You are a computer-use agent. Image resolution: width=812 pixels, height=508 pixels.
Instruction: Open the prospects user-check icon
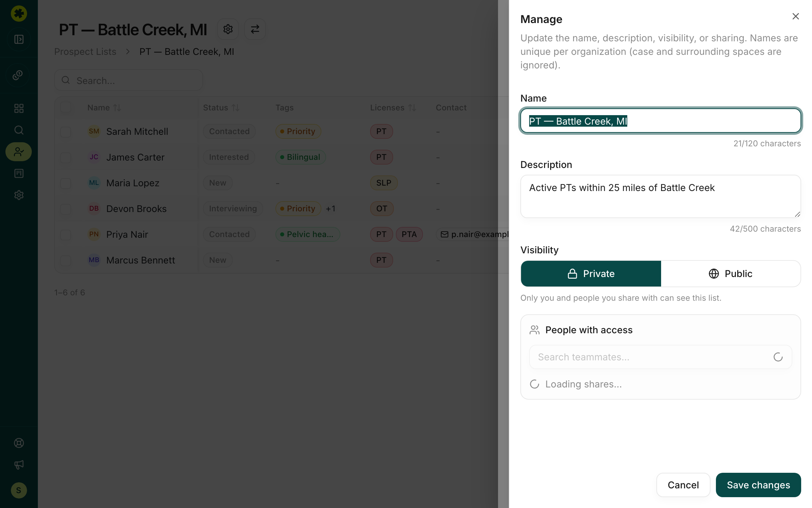[x=19, y=152]
